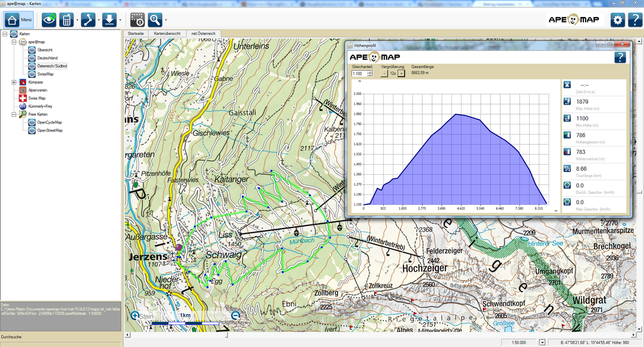This screenshot has width=644, height=347.
Task: Close the Höhenprofil window
Action: 623,45
